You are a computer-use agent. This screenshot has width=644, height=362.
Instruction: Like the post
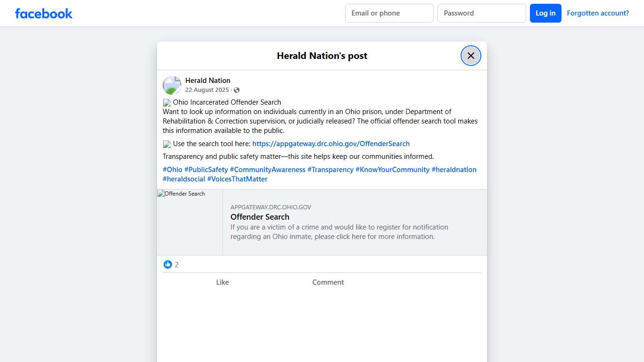click(222, 282)
